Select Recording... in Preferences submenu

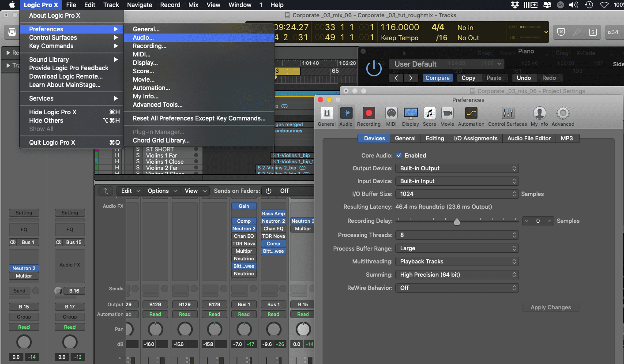pos(199,46)
